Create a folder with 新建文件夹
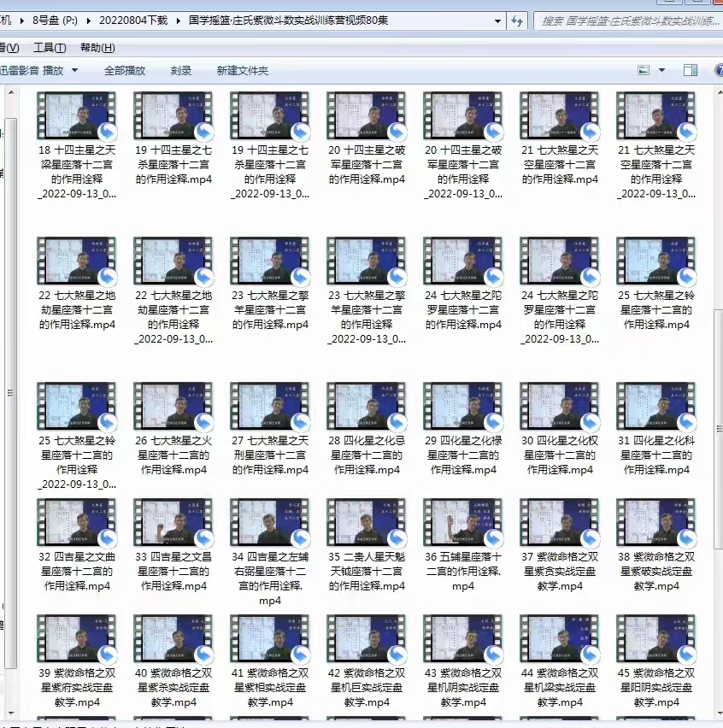 (244, 71)
